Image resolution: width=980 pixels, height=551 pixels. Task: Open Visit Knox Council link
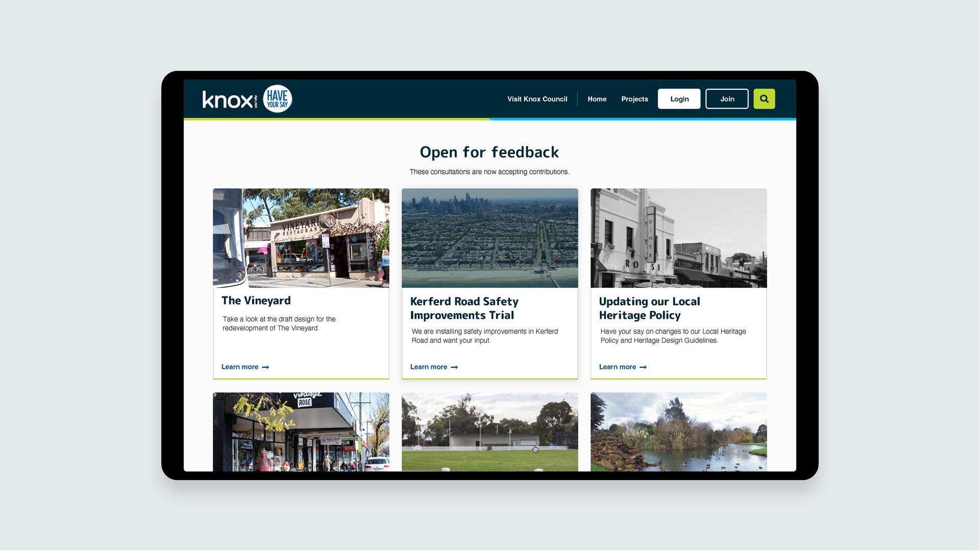click(x=537, y=99)
